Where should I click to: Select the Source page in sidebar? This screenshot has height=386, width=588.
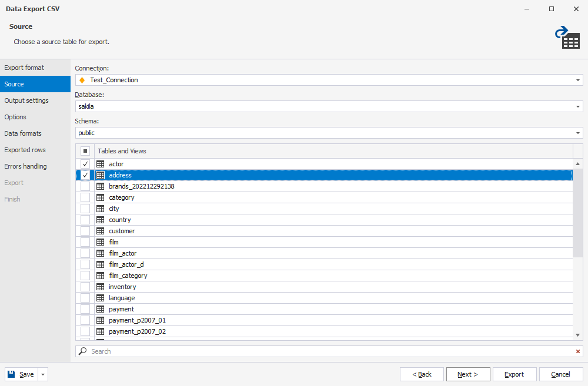[35, 84]
